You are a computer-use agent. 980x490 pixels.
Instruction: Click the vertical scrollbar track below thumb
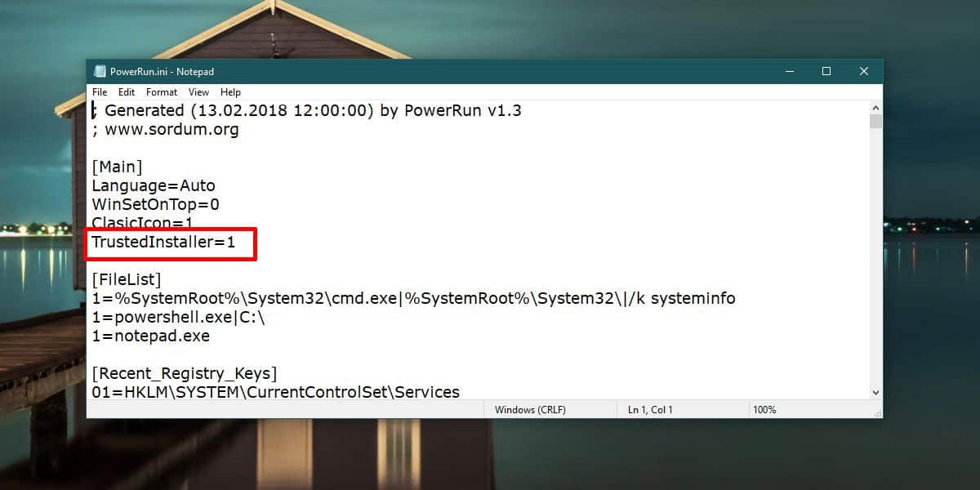875,257
